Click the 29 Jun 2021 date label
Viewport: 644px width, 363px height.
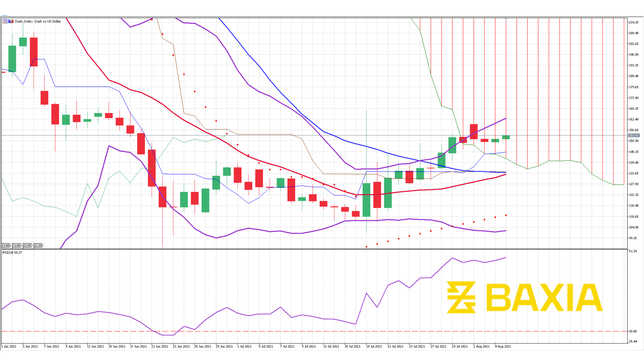[224, 346]
